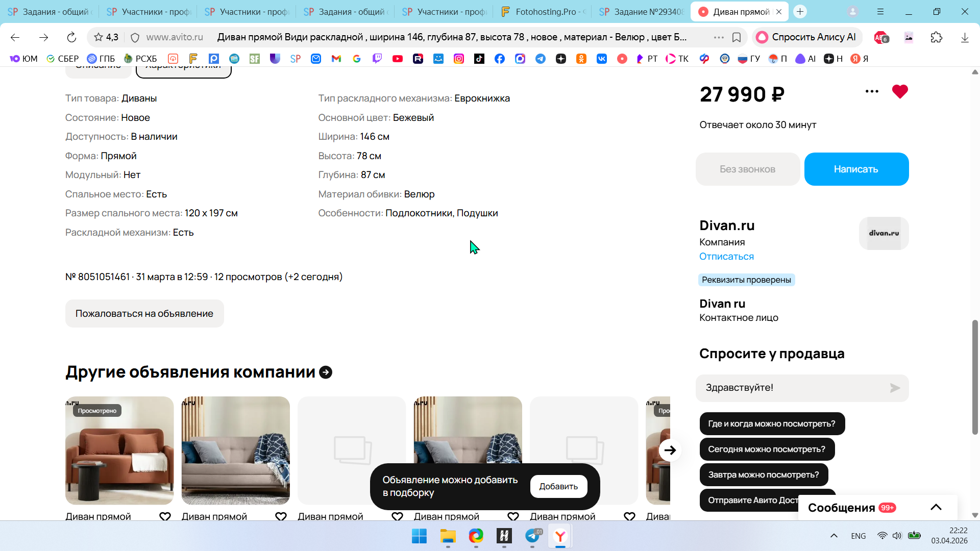The height and width of the screenshot is (551, 980).
Task: Open the downloads arrow icon
Action: tap(965, 37)
